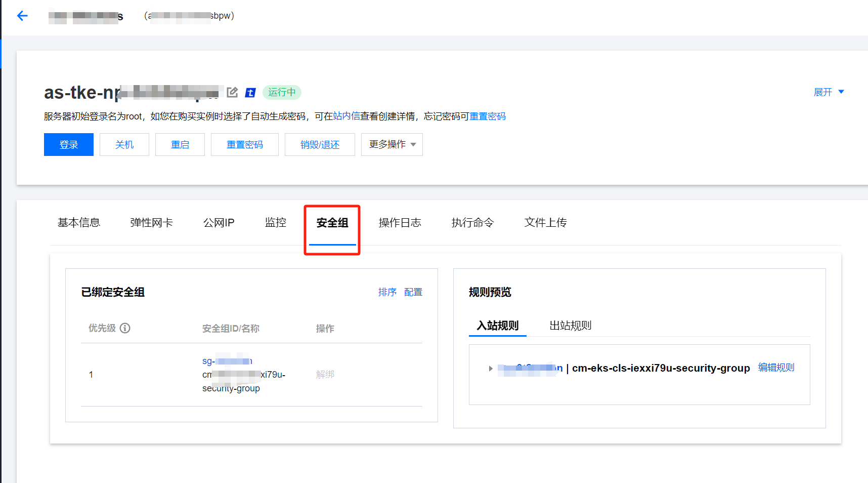
Task: Click the 配置 link for bound security groups
Action: coord(413,292)
